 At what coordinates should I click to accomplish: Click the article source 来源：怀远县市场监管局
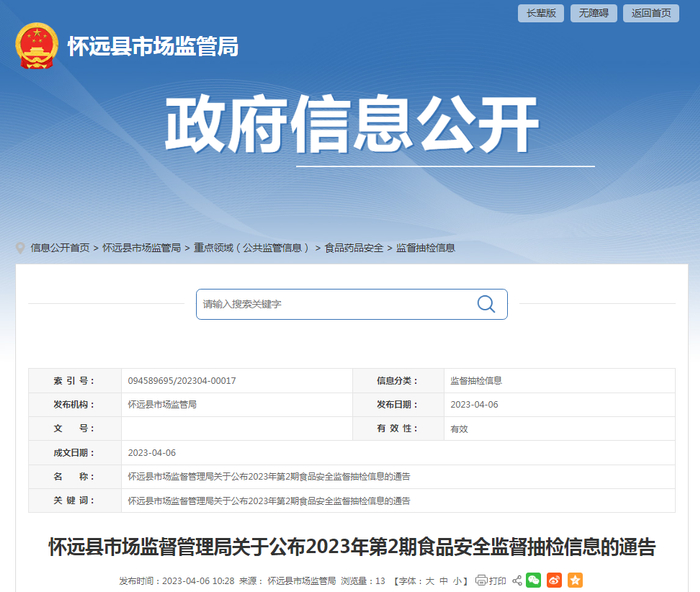[288, 581]
